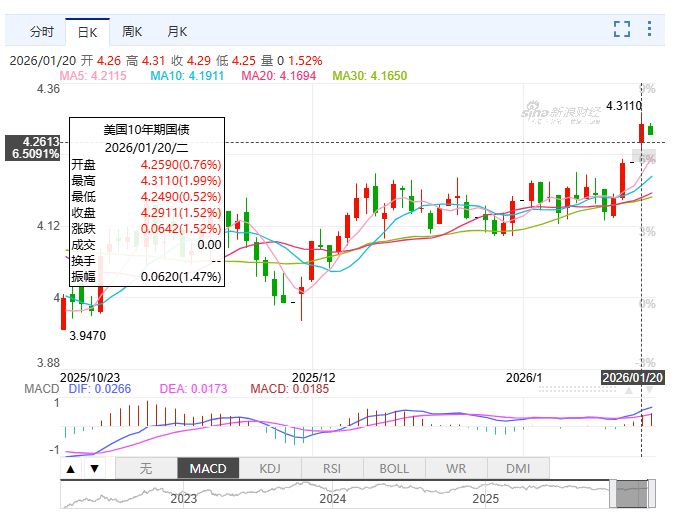
Task: Turn off indicators with 无 button
Action: [146, 468]
